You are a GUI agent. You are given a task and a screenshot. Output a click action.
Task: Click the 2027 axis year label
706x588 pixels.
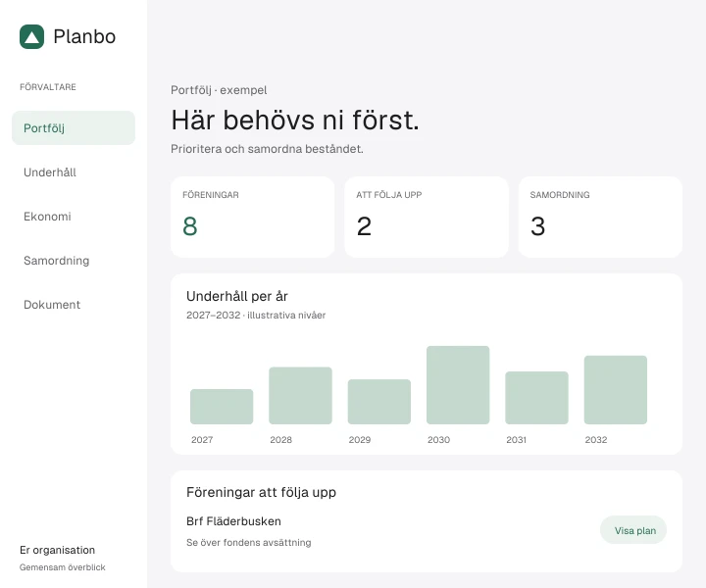tap(202, 440)
